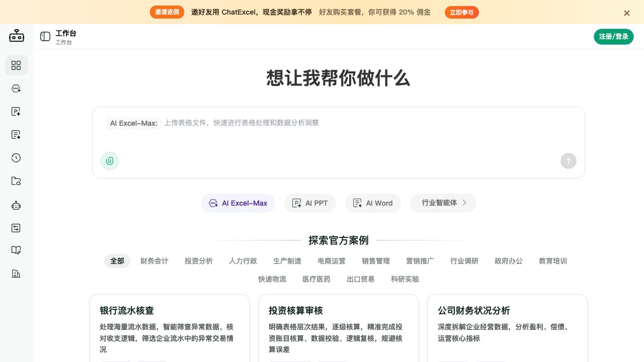Click the 立即参与 button
Image resolution: width=644 pixels, height=362 pixels.
[461, 12]
